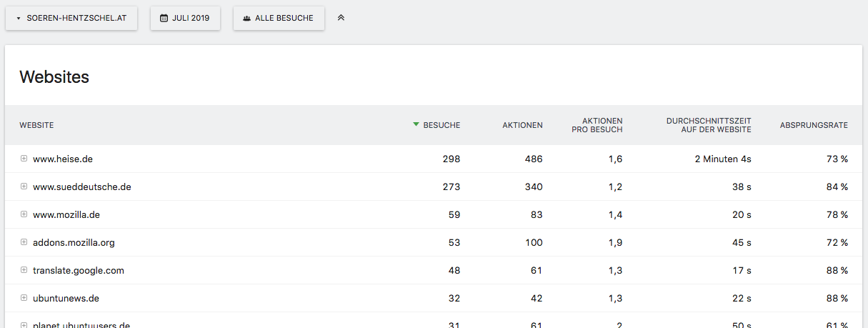Open the soeren-hentzschel.at site selector
The height and width of the screenshot is (328, 868).
click(x=71, y=19)
